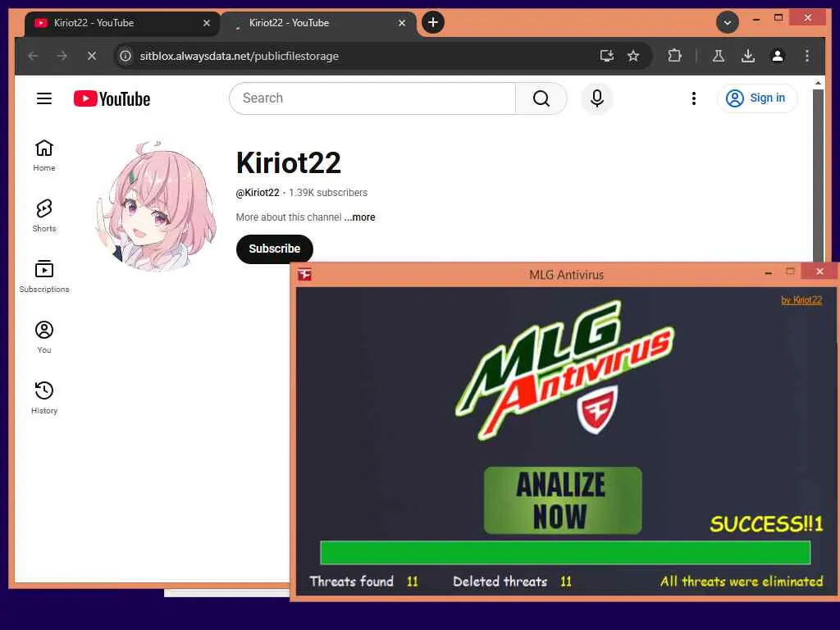Bookmark this page with star icon

633,56
